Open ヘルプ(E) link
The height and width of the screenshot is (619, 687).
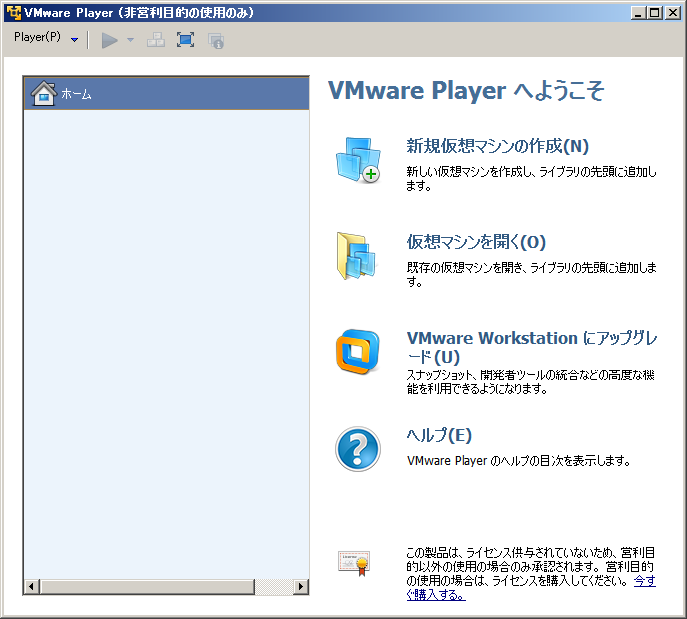pos(439,435)
